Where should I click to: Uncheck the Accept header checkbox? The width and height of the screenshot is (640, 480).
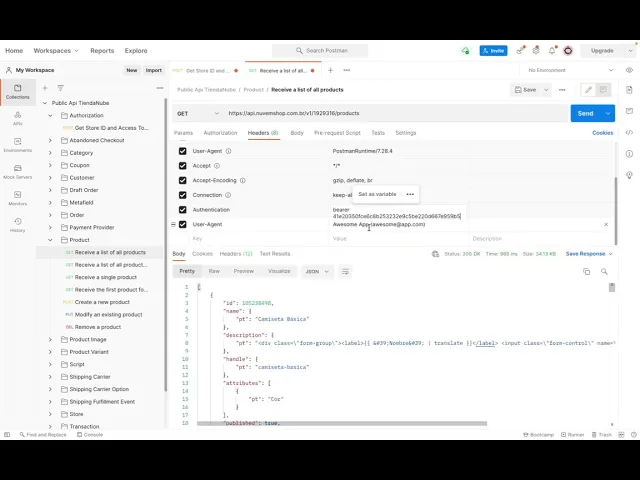pyautogui.click(x=182, y=166)
